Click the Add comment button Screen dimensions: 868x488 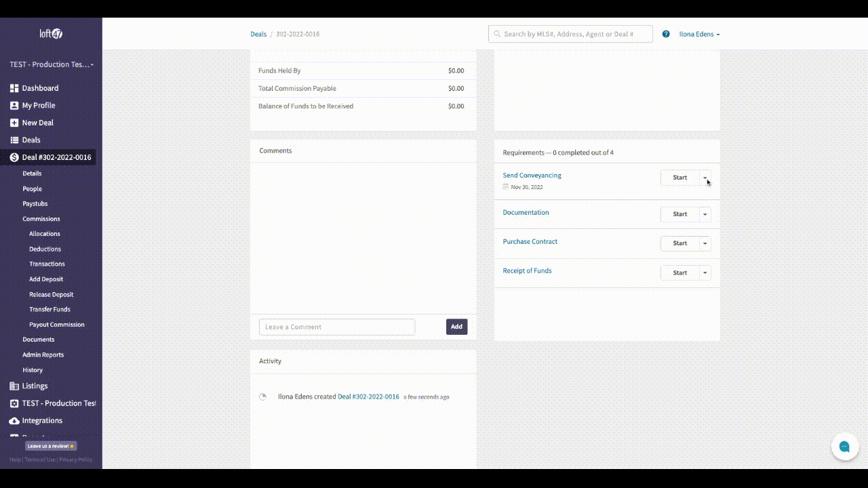pos(457,327)
